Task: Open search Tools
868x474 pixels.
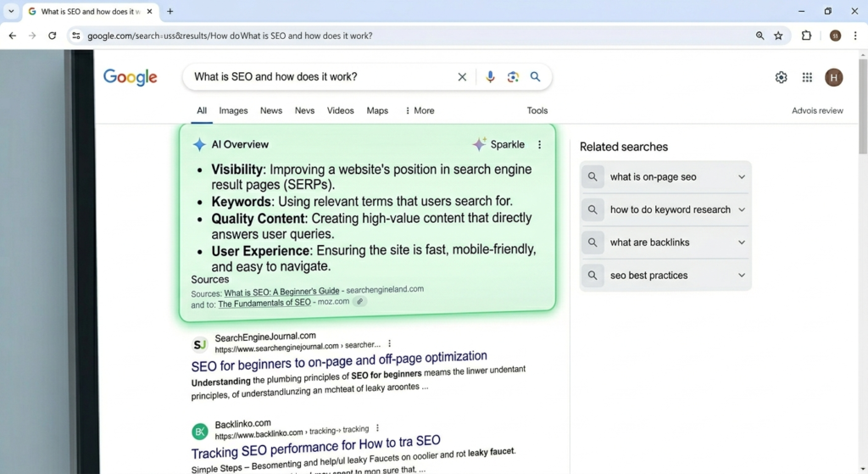Action: [537, 111]
